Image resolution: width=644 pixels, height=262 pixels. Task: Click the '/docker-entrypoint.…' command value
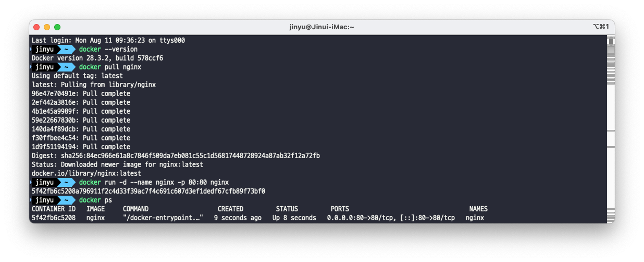[x=163, y=218]
